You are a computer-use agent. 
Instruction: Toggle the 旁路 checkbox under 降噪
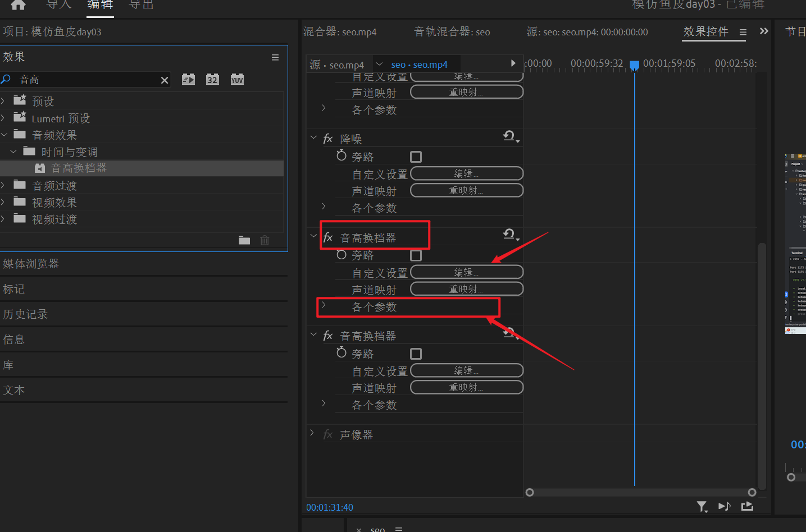click(x=416, y=157)
